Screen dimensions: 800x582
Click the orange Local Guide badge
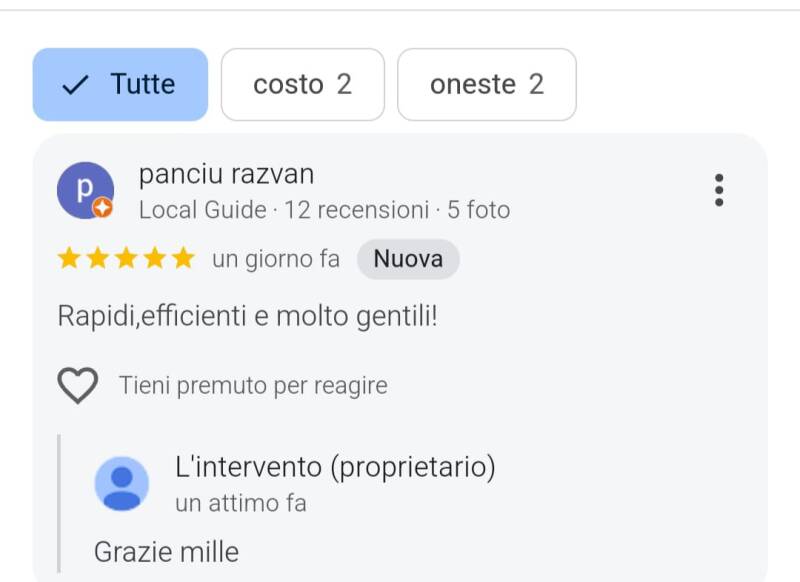pyautogui.click(x=103, y=209)
